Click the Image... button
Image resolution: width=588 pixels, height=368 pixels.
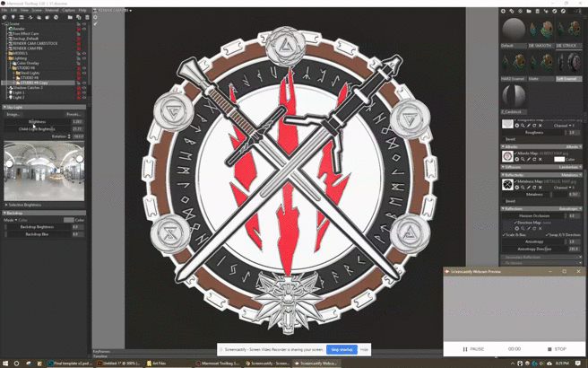13,114
